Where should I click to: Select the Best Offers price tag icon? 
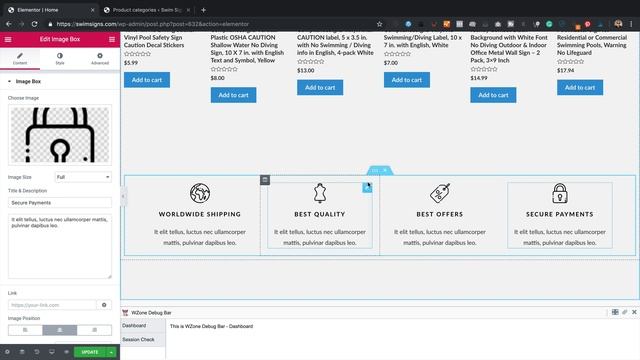coord(440,193)
